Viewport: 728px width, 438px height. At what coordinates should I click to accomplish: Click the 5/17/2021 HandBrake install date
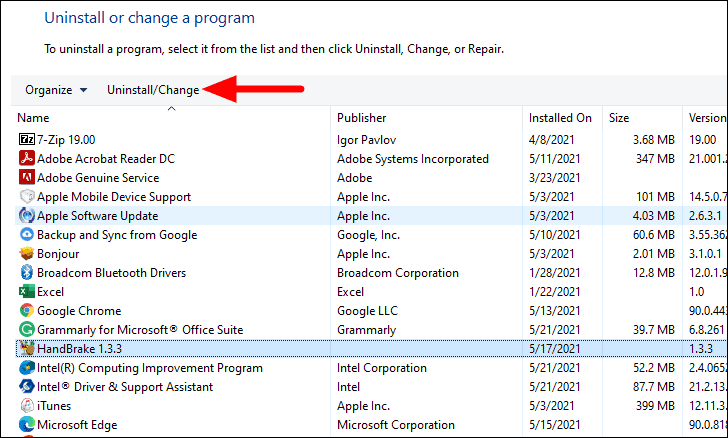click(554, 349)
